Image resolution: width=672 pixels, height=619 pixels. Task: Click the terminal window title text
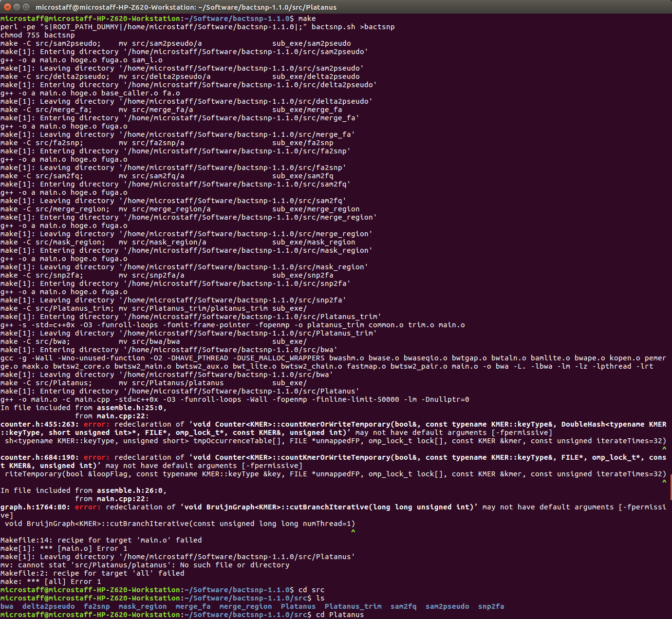186,7
